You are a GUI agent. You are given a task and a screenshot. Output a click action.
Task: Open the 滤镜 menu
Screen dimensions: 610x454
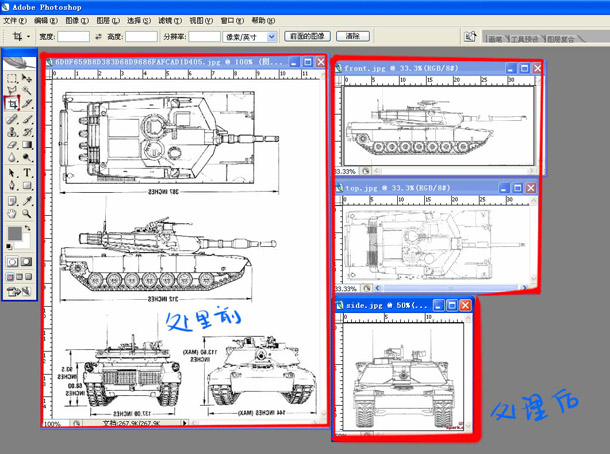[x=170, y=21]
